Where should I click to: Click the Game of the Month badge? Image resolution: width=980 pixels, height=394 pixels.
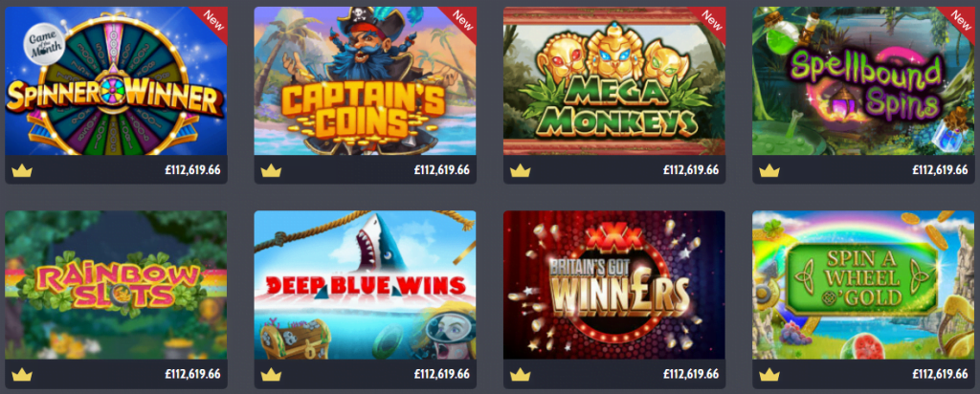tap(44, 45)
